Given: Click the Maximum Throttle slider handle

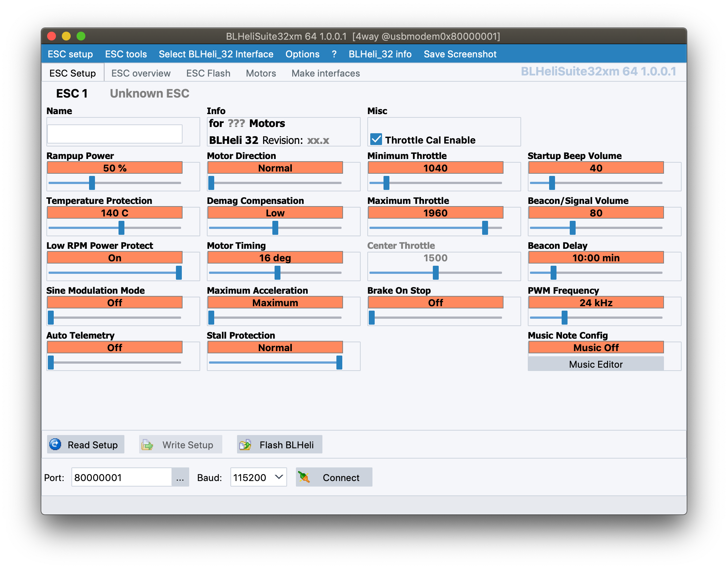Looking at the screenshot, I should click(x=485, y=227).
